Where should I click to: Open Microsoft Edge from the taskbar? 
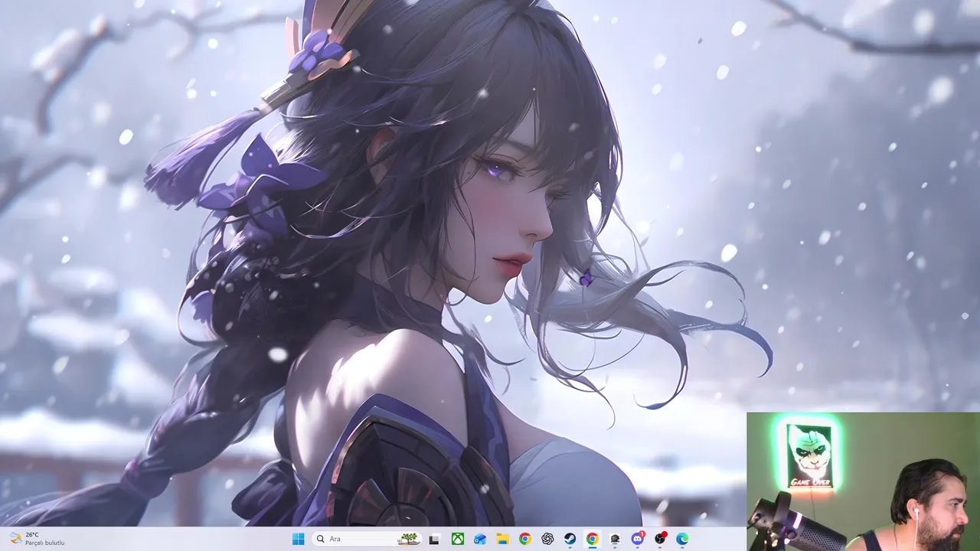coord(682,539)
